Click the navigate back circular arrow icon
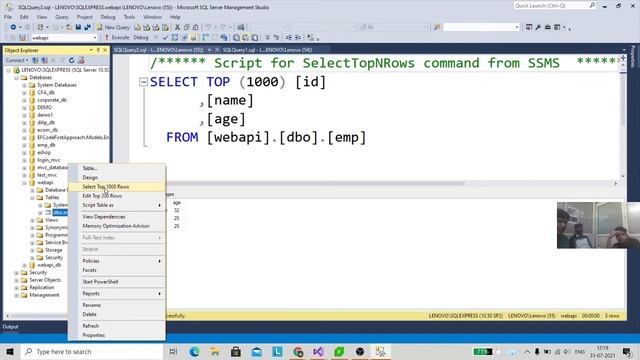 coord(13,27)
